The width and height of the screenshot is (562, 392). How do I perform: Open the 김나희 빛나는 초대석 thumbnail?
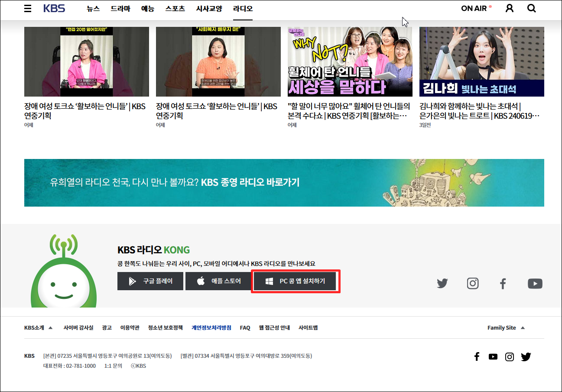click(482, 62)
